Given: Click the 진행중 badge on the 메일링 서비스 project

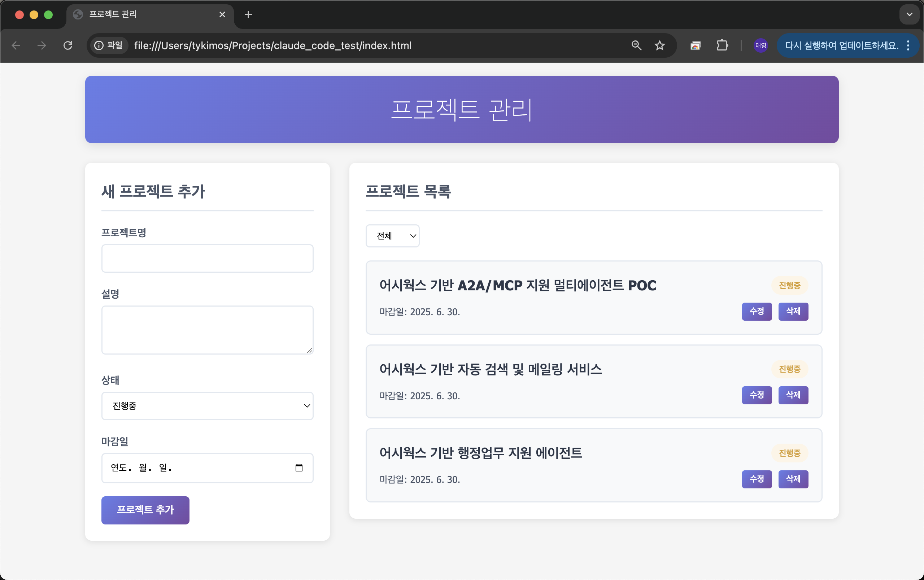Looking at the screenshot, I should [790, 369].
